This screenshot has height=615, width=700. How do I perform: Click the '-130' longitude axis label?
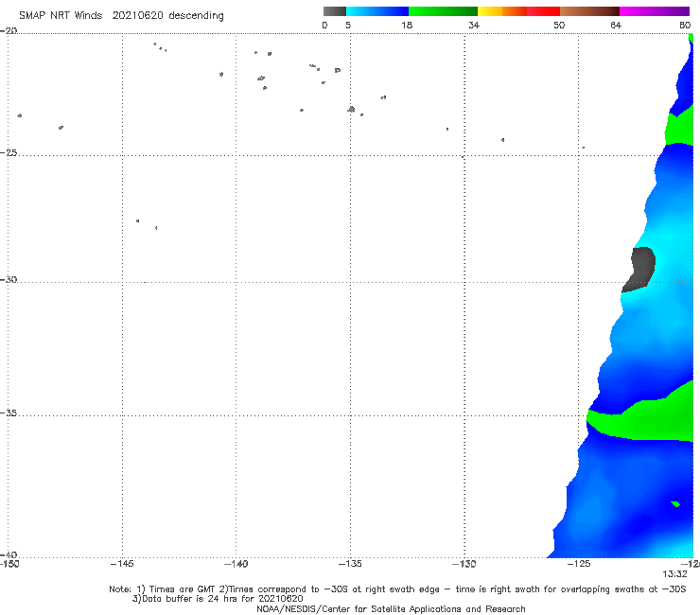point(464,564)
